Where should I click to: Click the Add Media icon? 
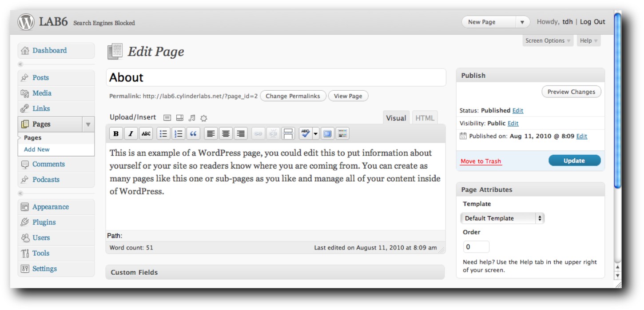(204, 118)
